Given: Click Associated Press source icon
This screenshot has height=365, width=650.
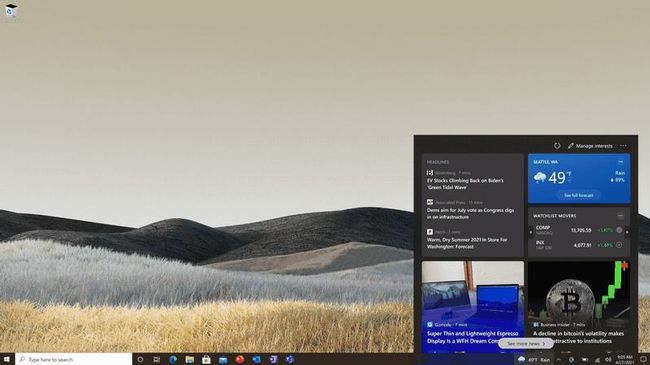Looking at the screenshot, I should click(430, 202).
